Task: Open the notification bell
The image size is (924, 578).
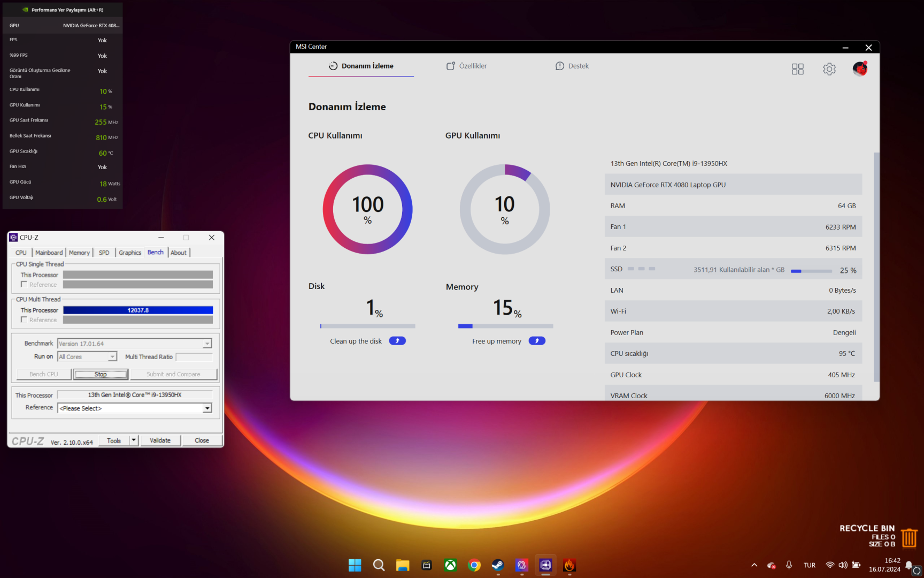Action: click(909, 565)
